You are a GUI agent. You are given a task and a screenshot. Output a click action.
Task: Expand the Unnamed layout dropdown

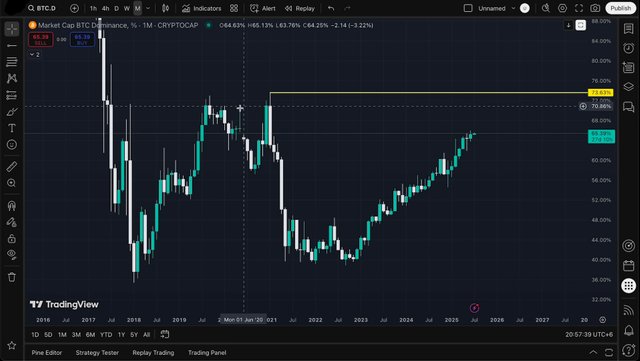(x=513, y=8)
